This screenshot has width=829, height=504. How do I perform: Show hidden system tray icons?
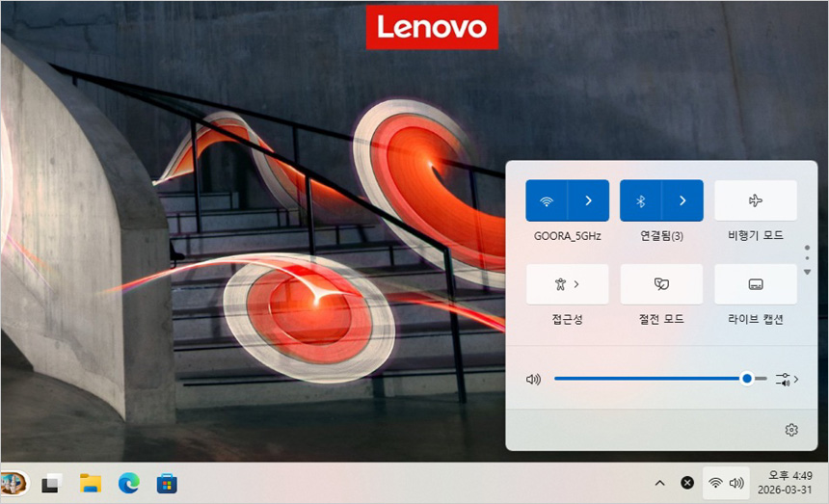pyautogui.click(x=659, y=483)
